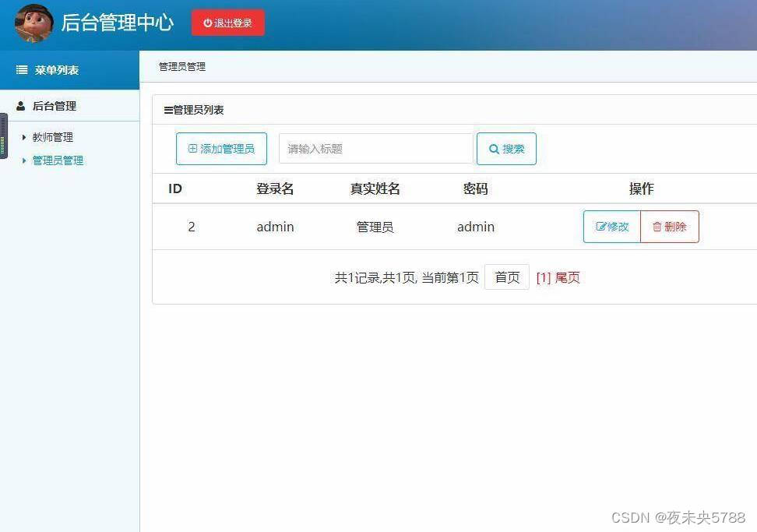Focus the 请输入标题 search field

point(376,149)
